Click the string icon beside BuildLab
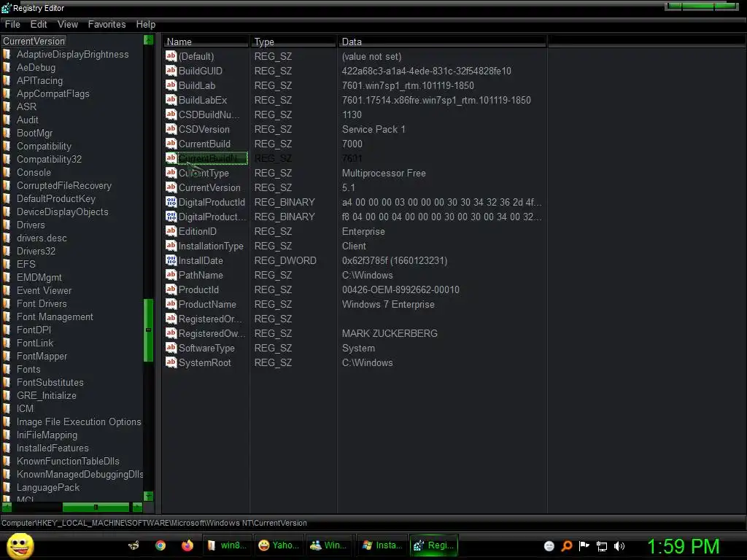 click(171, 85)
